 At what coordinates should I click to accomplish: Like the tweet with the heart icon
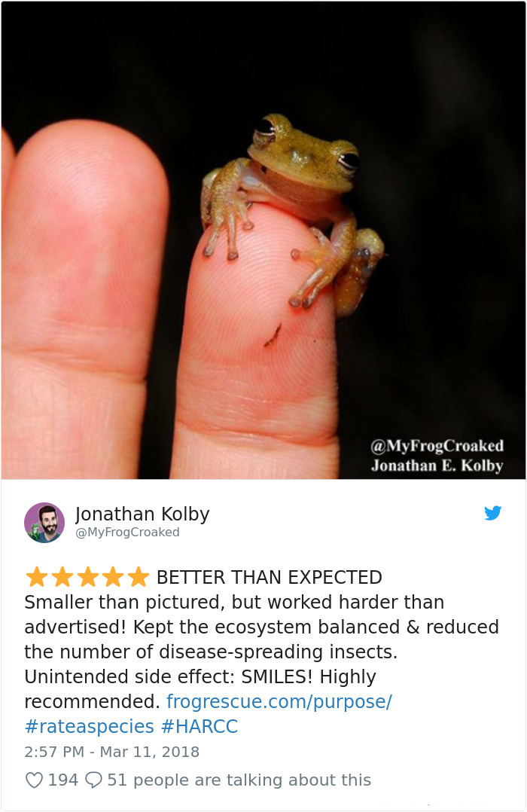click(x=34, y=780)
